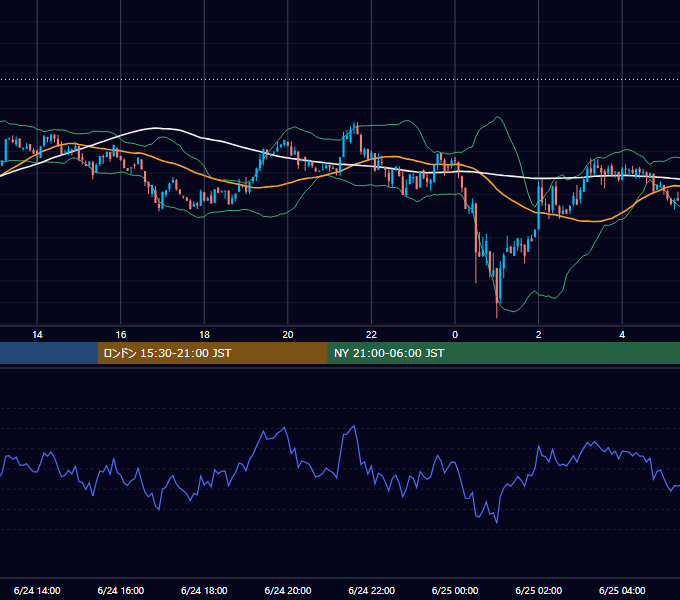Screen dimensions: 680x600
Task: Click the '2' hour axis label
Action: [539, 335]
